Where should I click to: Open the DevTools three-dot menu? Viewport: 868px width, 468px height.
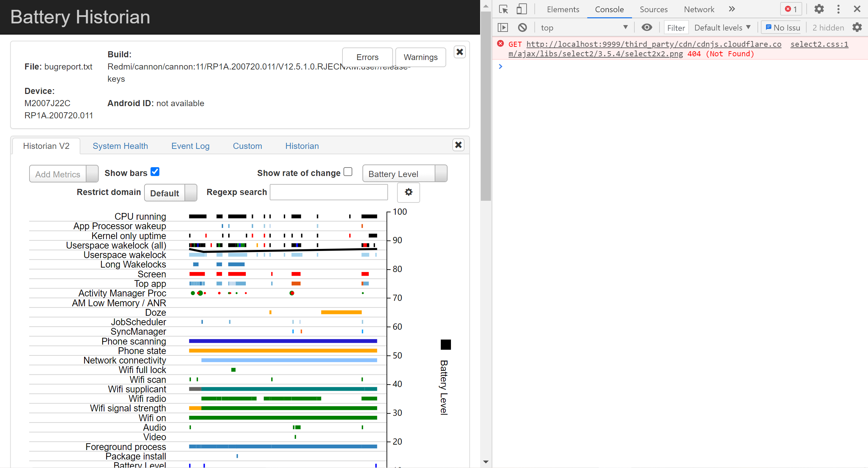pos(838,9)
